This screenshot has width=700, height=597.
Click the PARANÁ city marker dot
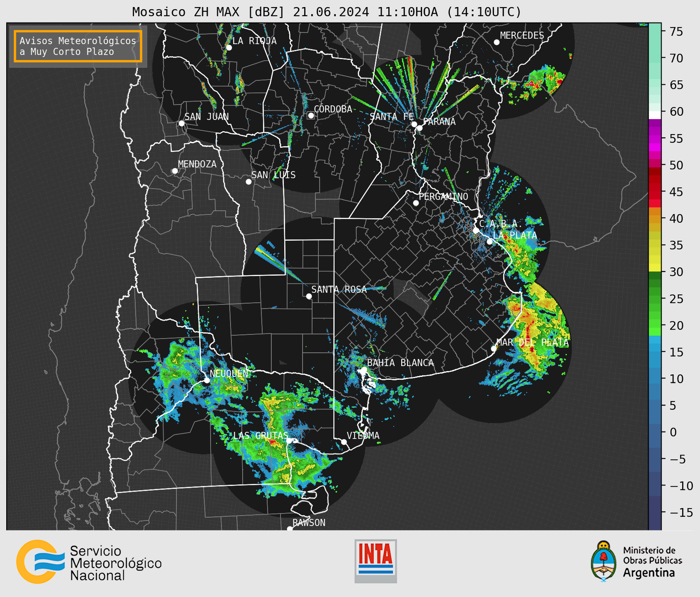(x=420, y=128)
